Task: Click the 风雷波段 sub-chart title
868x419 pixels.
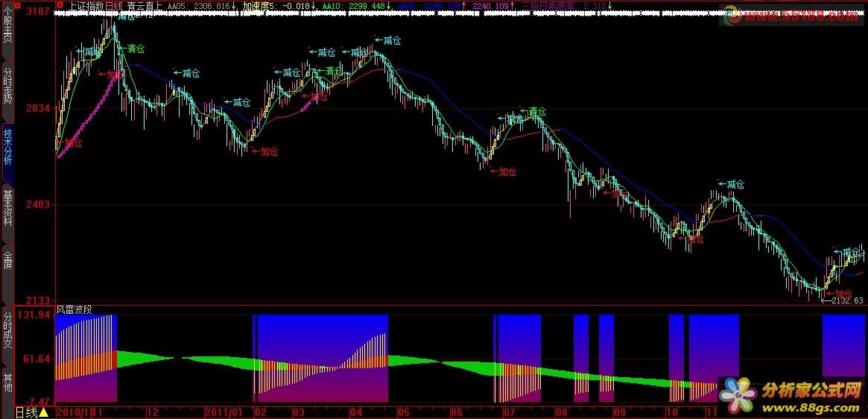Action: pyautogui.click(x=75, y=310)
